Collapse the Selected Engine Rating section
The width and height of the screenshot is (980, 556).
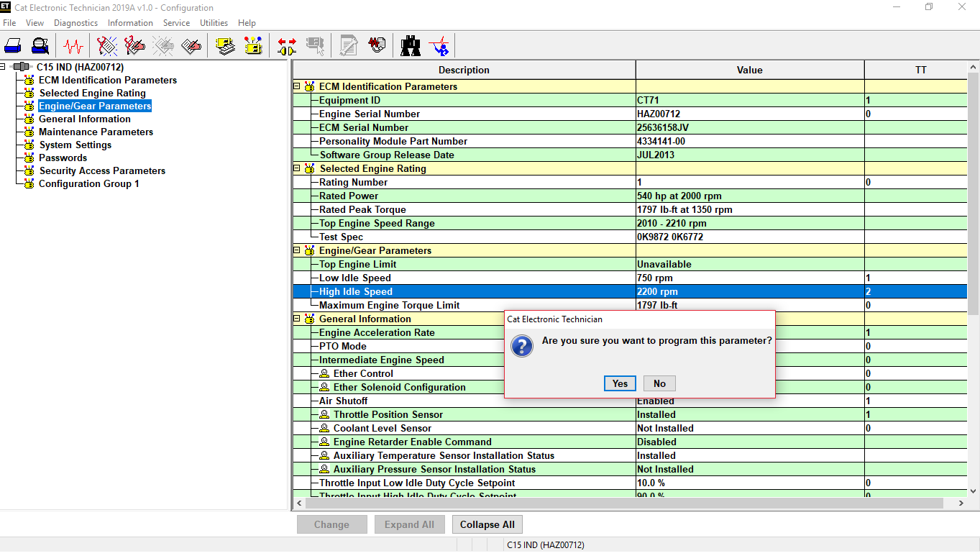[296, 168]
